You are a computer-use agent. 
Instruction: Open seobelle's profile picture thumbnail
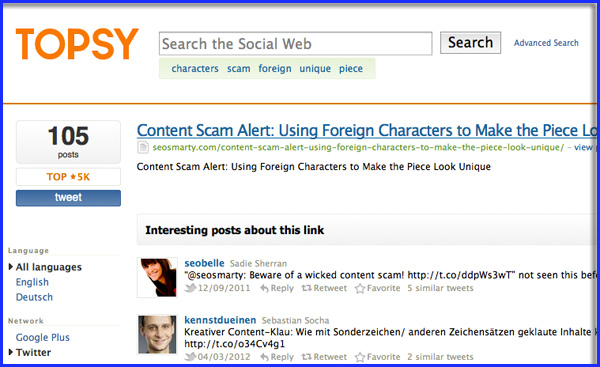pos(157,277)
